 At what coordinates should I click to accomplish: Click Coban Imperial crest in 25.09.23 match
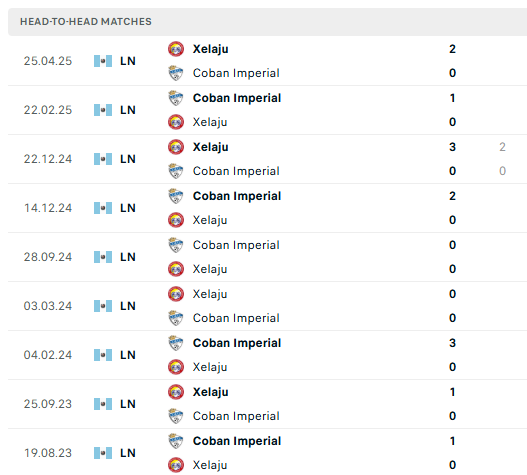pos(176,416)
